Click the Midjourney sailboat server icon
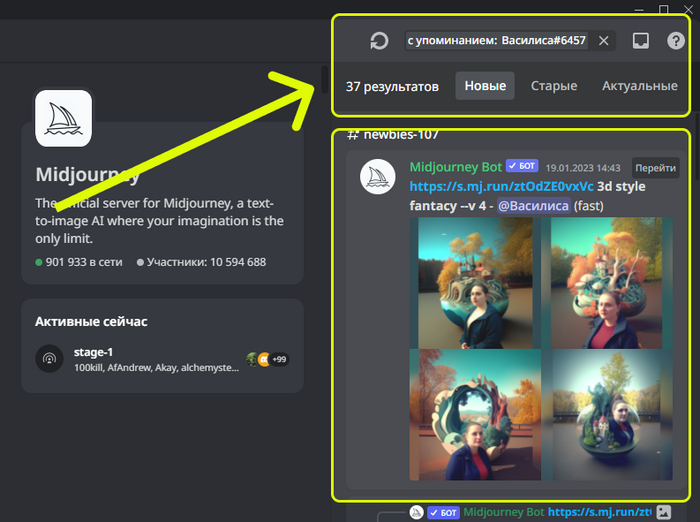The height and width of the screenshot is (522, 700). click(63, 118)
